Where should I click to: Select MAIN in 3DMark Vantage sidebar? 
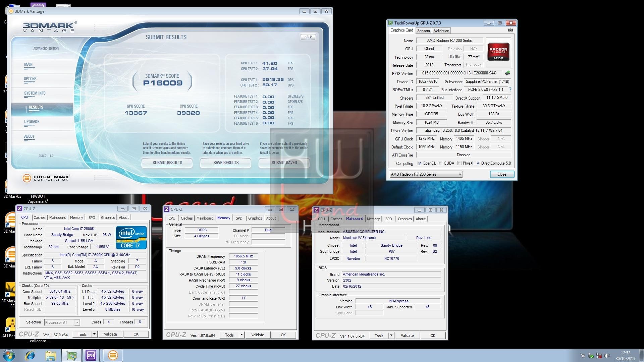tap(28, 64)
